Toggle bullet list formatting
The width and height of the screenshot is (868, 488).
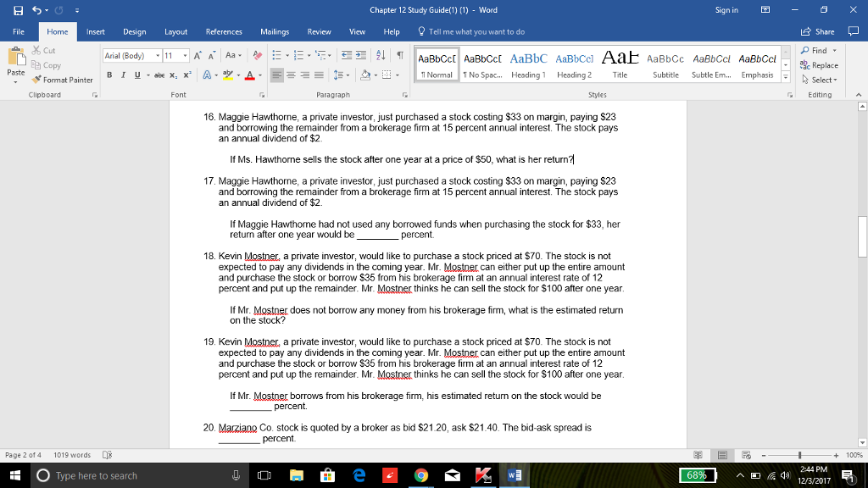[x=278, y=55]
